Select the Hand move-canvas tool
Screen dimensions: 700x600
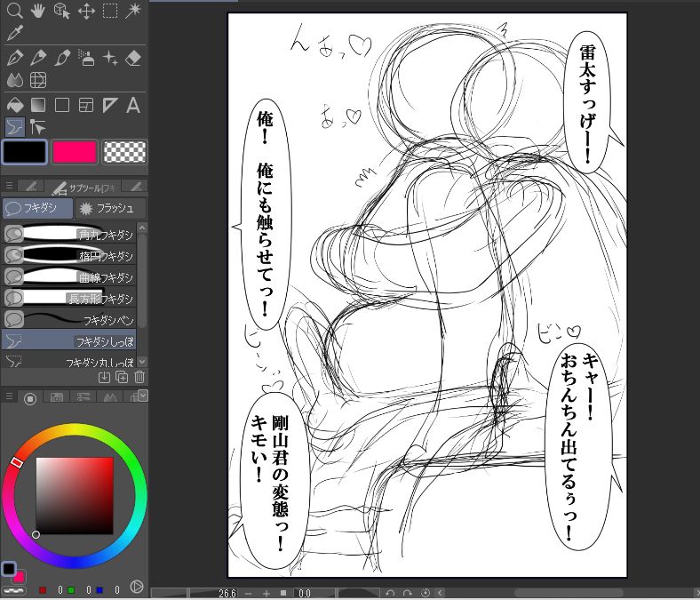click(38, 10)
